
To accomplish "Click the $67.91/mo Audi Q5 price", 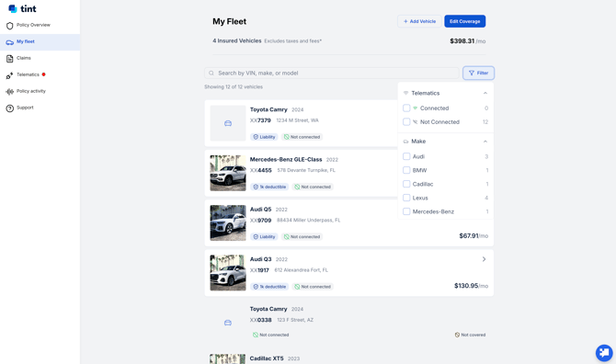I will point(473,236).
